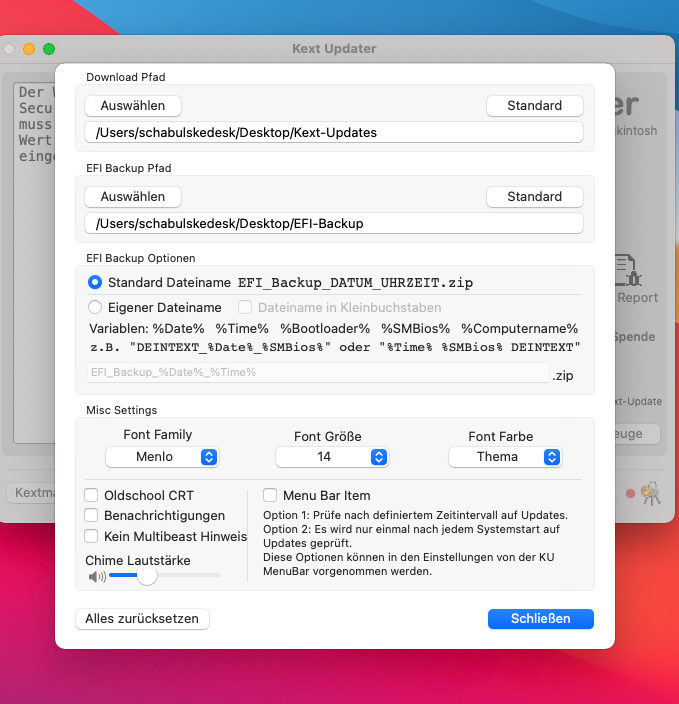Open the Font Farbe Thema dropdown
The image size is (679, 704).
point(505,457)
